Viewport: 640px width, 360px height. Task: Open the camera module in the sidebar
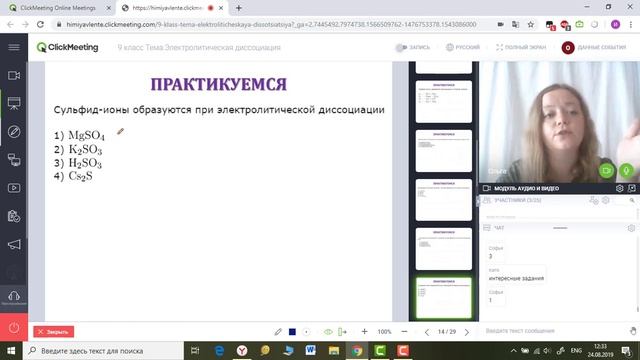[x=14, y=76]
